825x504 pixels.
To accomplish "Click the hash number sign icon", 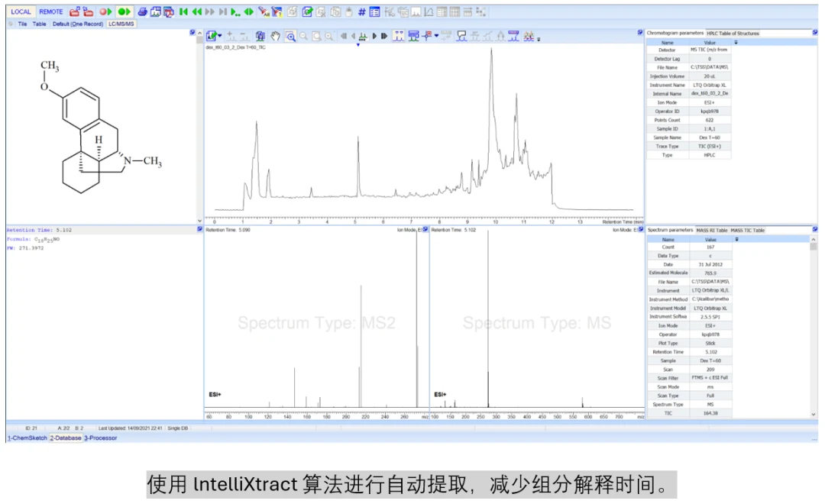I will [362, 11].
